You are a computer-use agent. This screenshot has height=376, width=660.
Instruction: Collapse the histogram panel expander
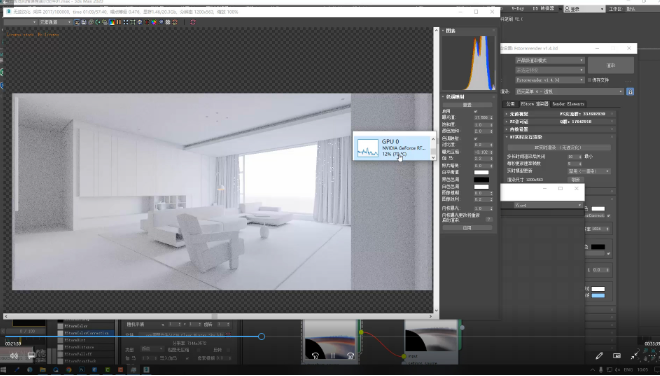pos(443,31)
